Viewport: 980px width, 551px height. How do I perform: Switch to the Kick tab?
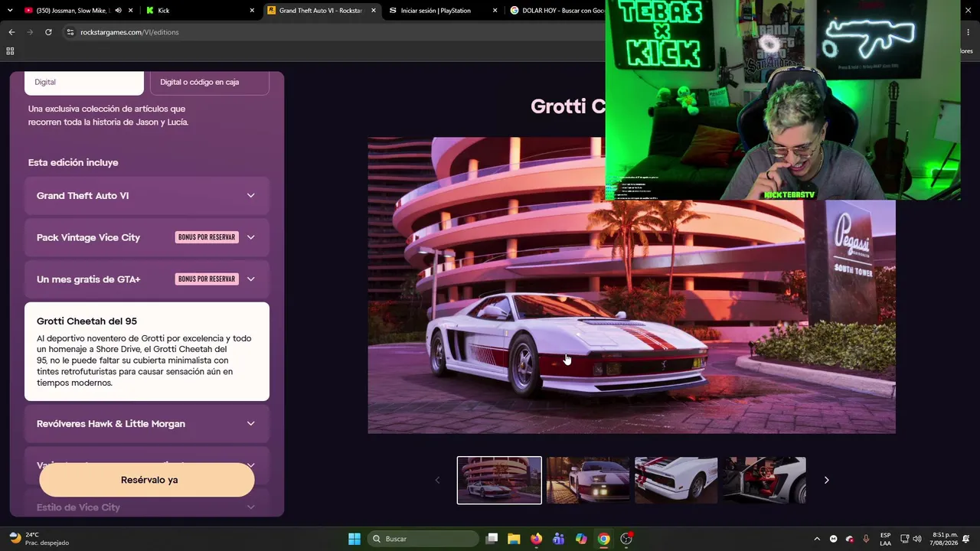[201, 11]
